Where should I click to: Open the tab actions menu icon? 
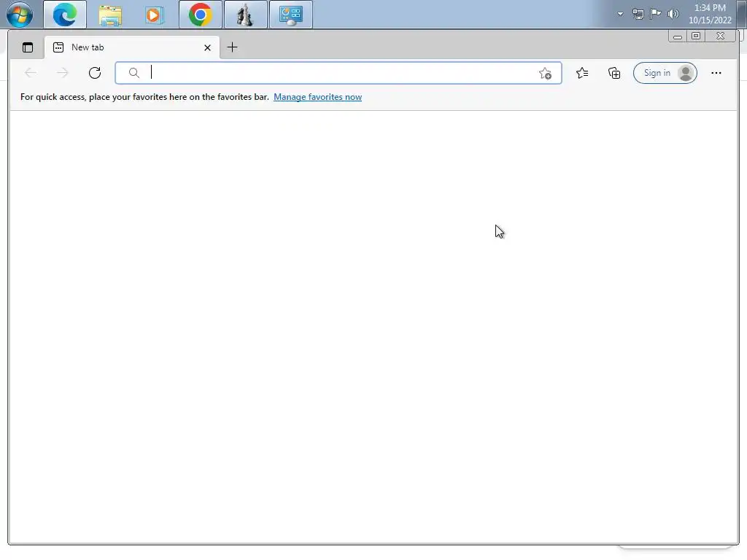(28, 47)
